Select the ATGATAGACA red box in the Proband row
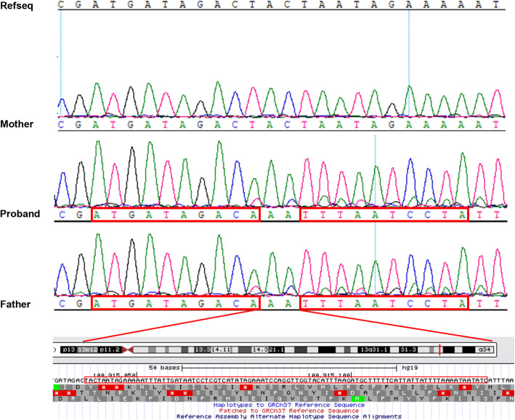This screenshot has width=515, height=420. click(176, 215)
